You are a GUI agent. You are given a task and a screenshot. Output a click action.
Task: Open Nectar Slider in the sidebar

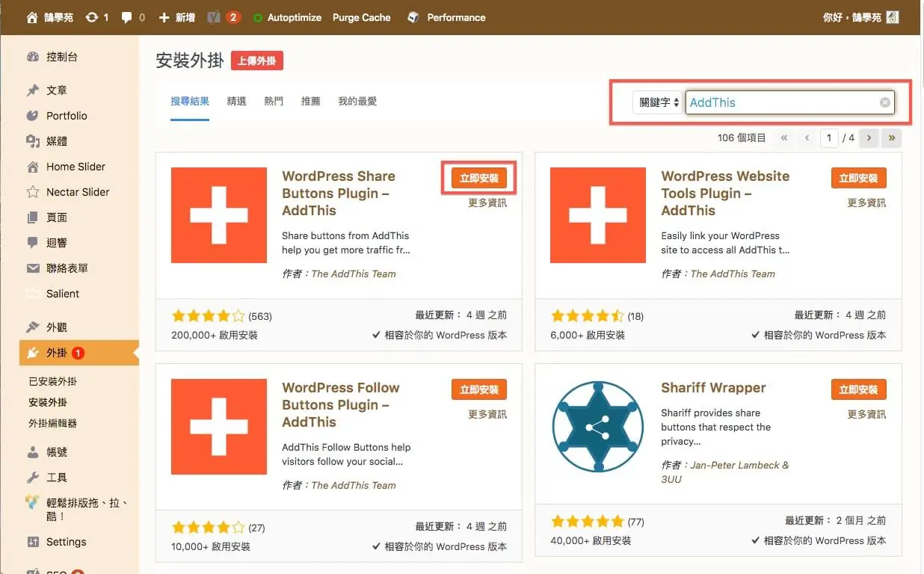[x=79, y=191]
